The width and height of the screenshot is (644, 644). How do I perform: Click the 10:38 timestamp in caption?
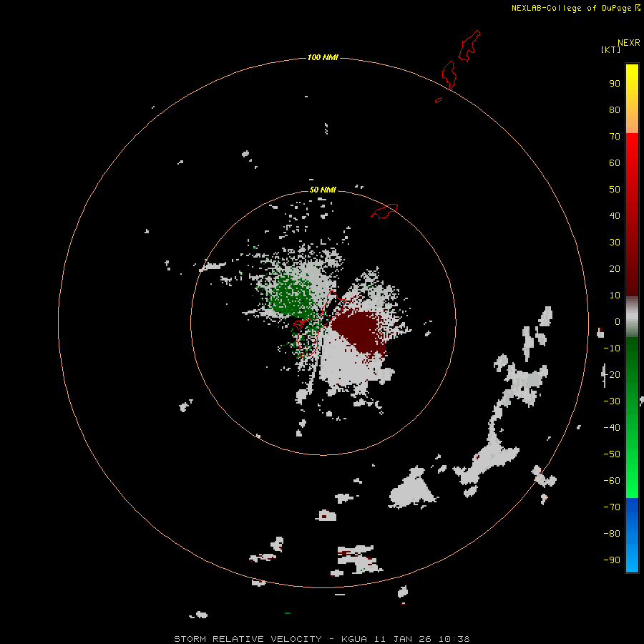coord(454,639)
